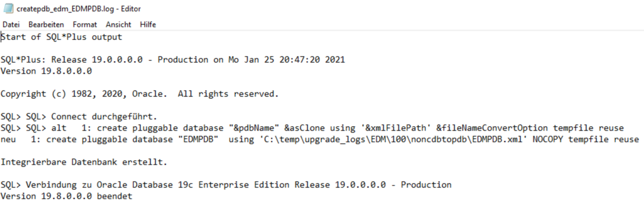Screen dimensions: 644x206
Task: Click on 'Connect durchgeführt.' text
Action: pyautogui.click(x=107, y=117)
